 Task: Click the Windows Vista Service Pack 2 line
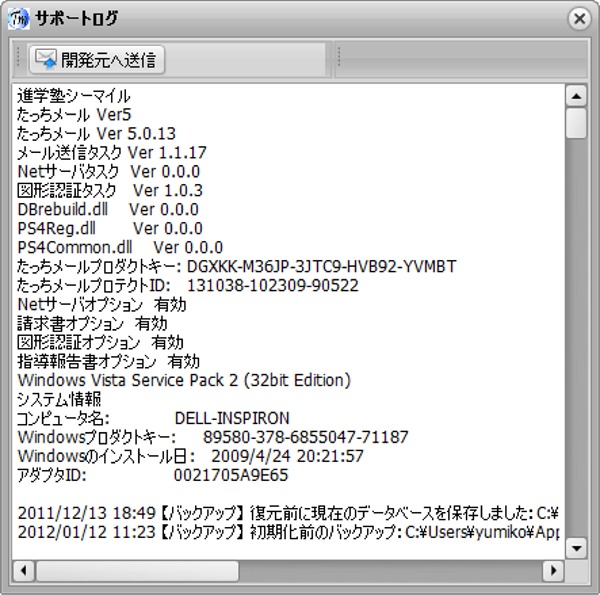(184, 380)
